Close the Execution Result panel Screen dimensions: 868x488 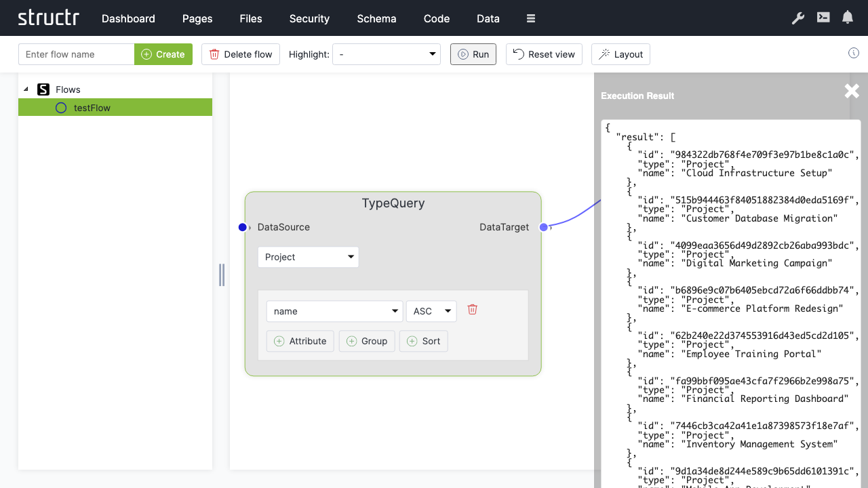click(x=852, y=91)
